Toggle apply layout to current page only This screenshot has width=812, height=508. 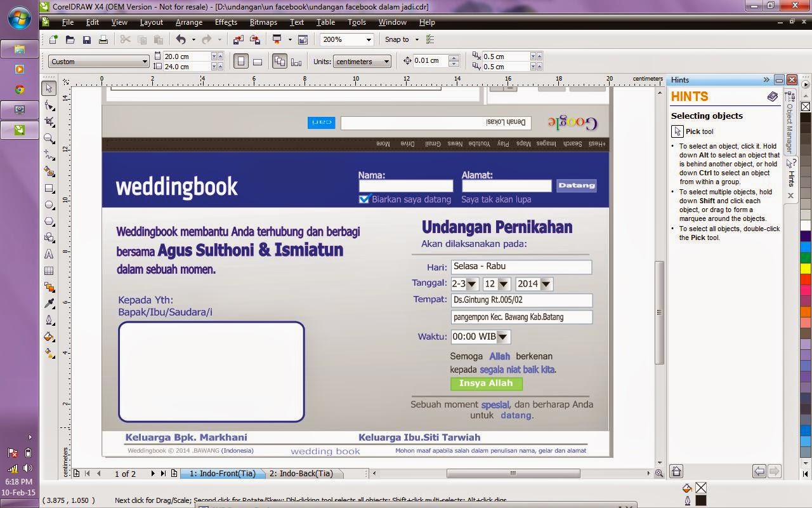click(x=296, y=62)
